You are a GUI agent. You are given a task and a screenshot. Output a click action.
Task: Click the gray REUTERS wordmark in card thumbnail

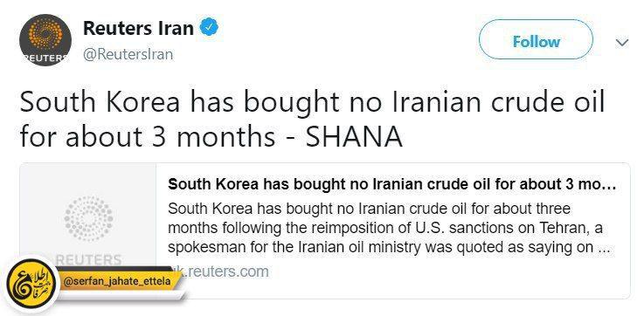[89, 260]
